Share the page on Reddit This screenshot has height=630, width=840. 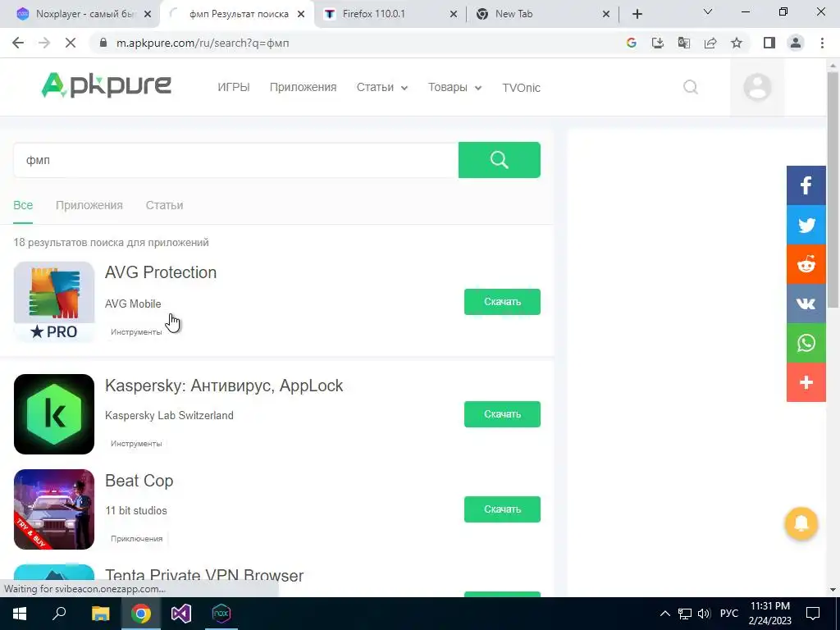click(806, 264)
